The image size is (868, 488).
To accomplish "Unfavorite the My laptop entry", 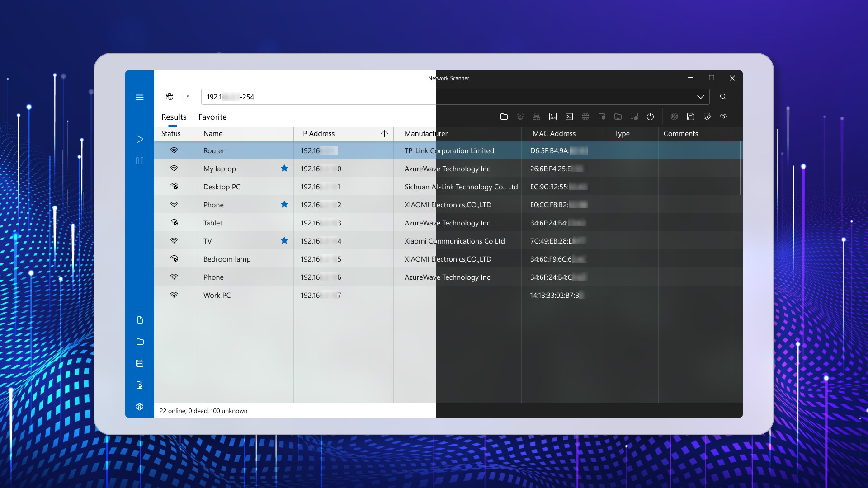I will [x=284, y=168].
